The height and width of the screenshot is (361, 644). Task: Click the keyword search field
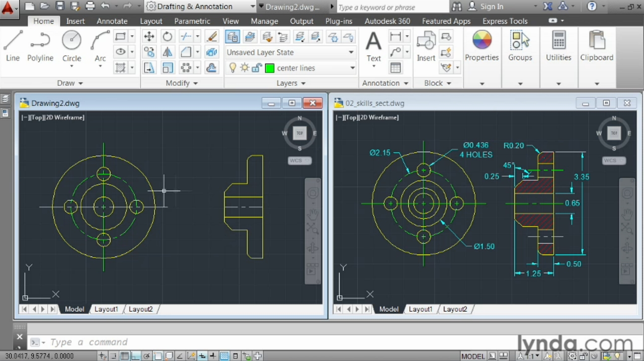[392, 7]
